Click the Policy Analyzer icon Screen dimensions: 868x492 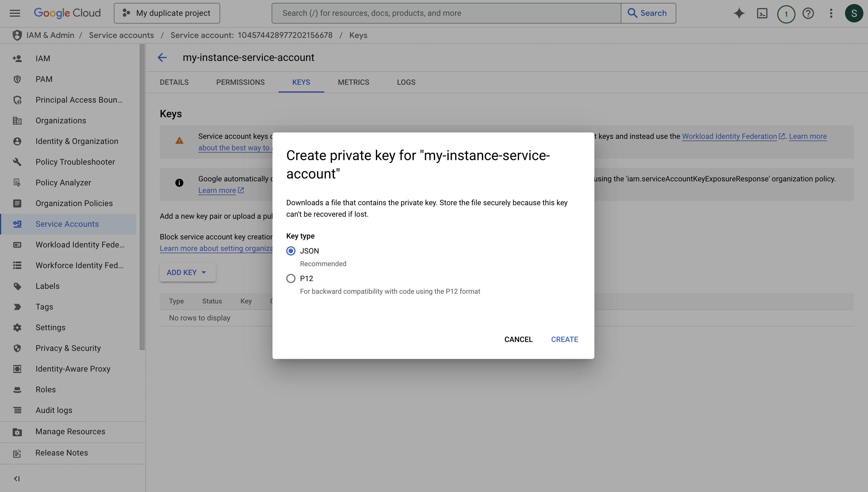point(17,182)
